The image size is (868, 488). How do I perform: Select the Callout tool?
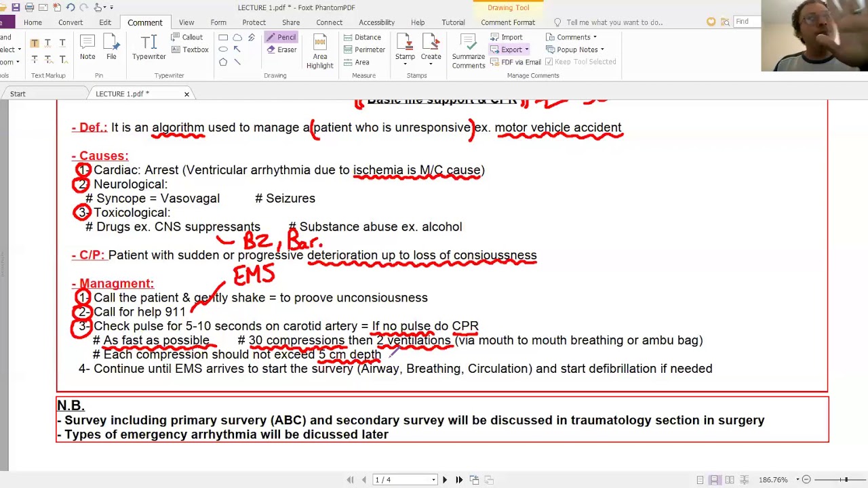(186, 37)
